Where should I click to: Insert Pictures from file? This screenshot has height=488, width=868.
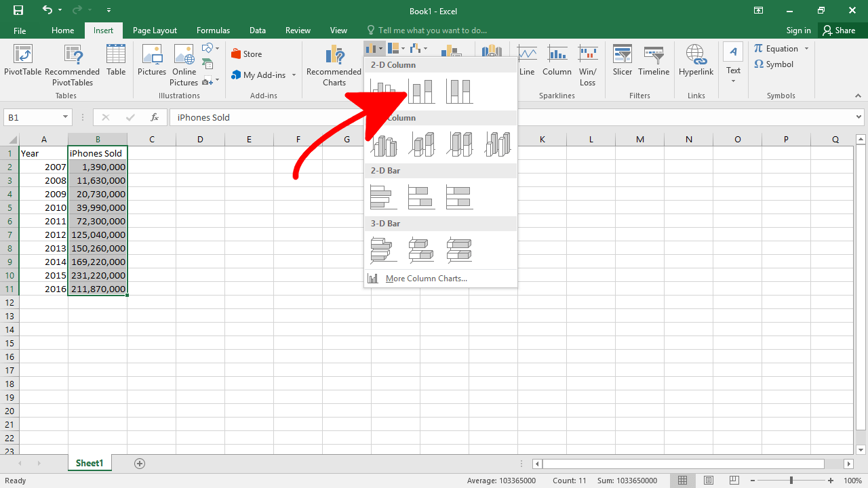coord(152,61)
